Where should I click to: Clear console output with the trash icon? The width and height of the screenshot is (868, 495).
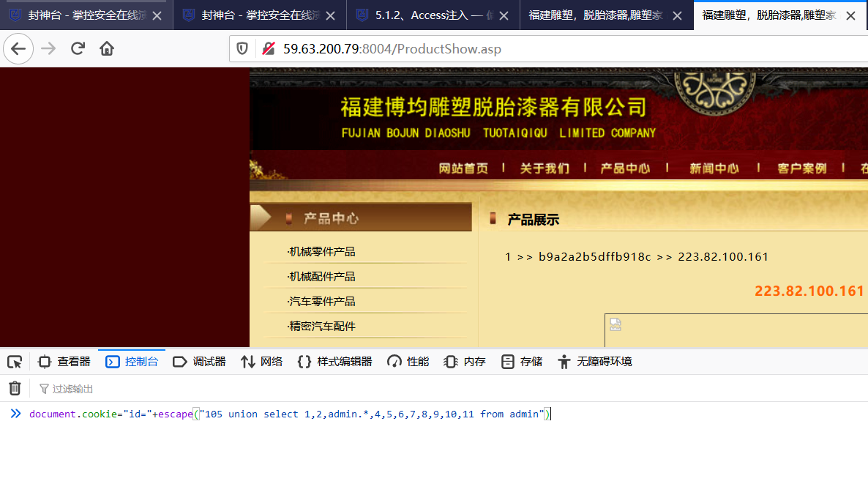(15, 388)
